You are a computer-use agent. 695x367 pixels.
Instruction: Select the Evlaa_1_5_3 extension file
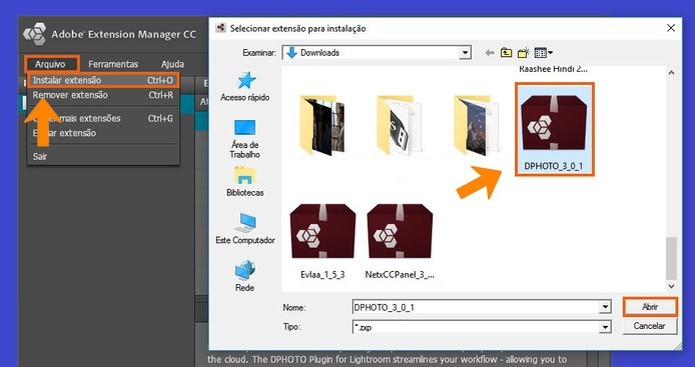[x=323, y=242]
